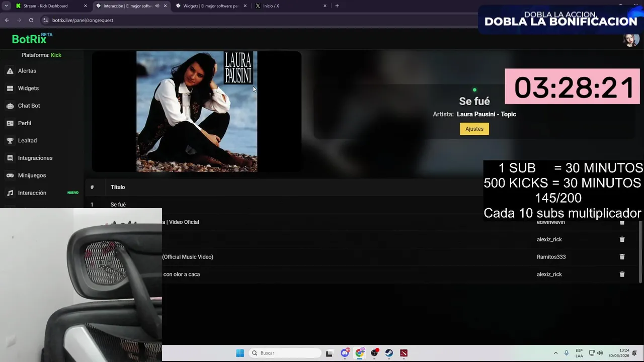Open Dota 2 from the taskbar

coord(404,353)
